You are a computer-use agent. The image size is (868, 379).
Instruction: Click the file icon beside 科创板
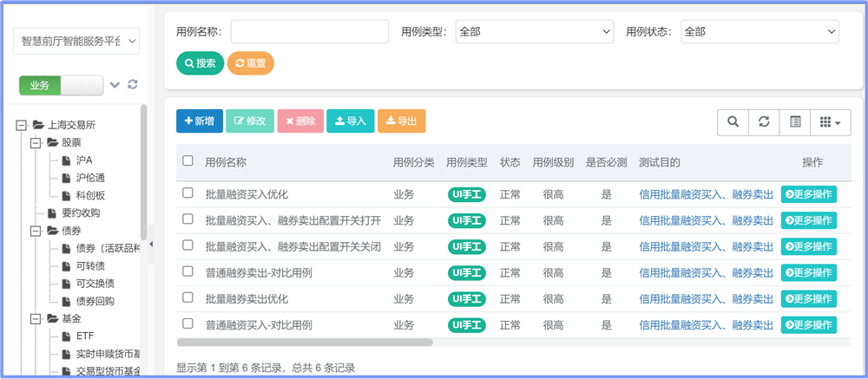[x=67, y=195]
